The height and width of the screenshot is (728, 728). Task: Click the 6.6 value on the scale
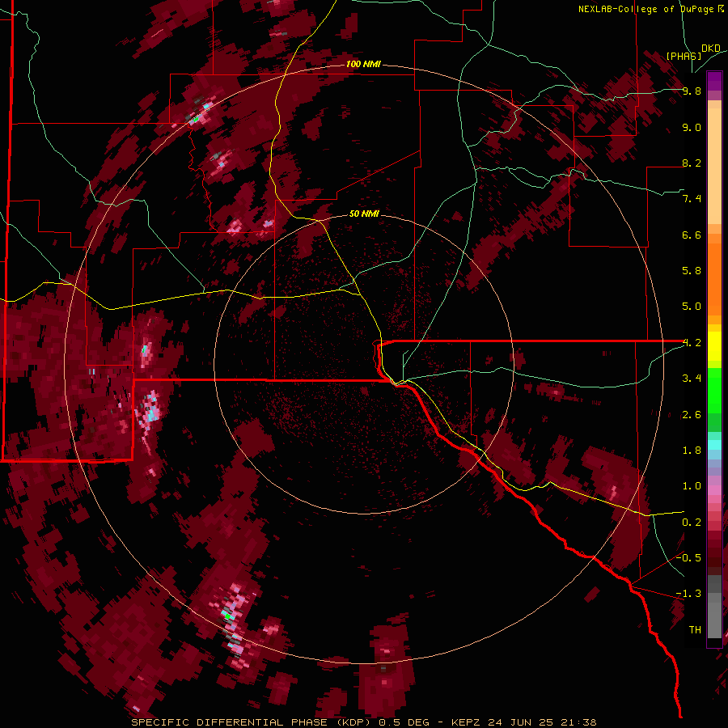click(x=692, y=235)
